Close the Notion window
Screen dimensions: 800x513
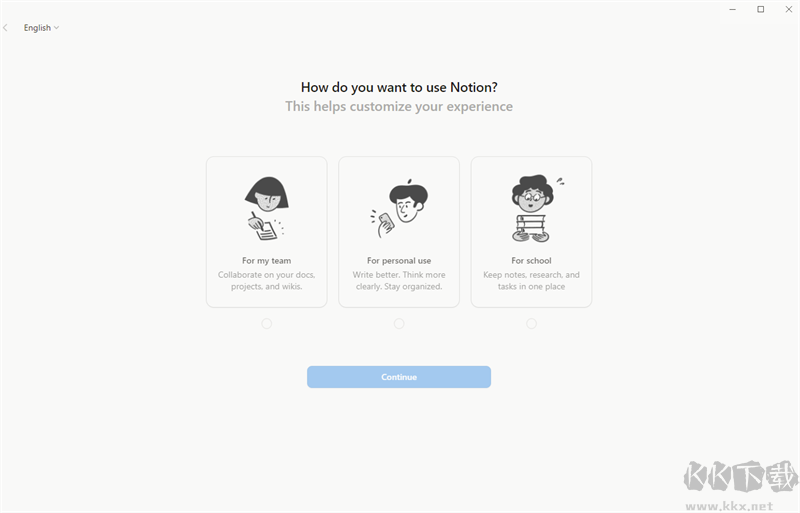coord(787,9)
